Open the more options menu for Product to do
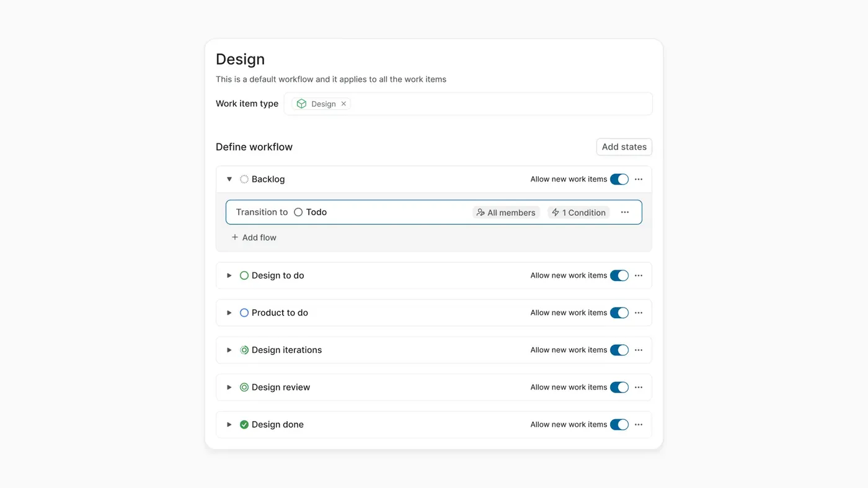The height and width of the screenshot is (488, 868). [639, 313]
